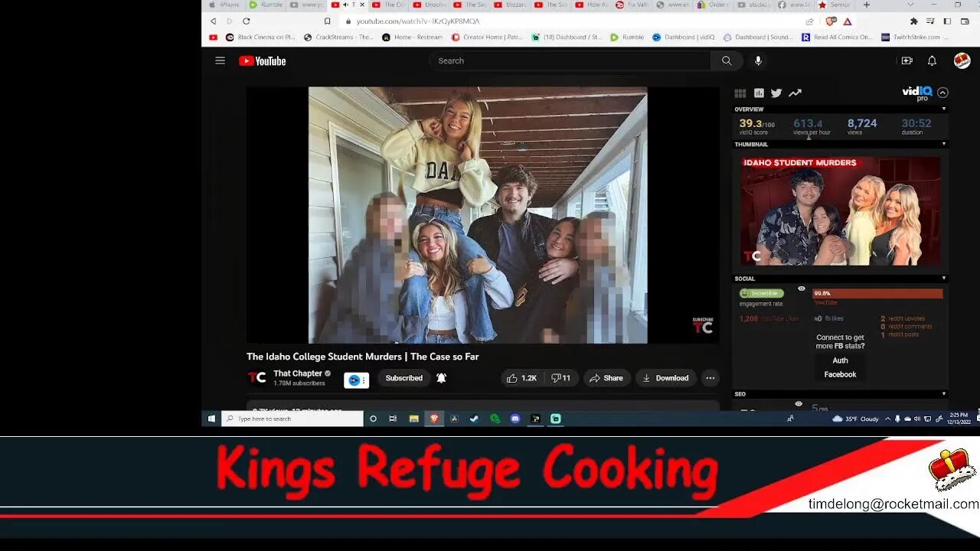
Task: Open the Dashboard vidIQ bookmark
Action: pyautogui.click(x=683, y=37)
